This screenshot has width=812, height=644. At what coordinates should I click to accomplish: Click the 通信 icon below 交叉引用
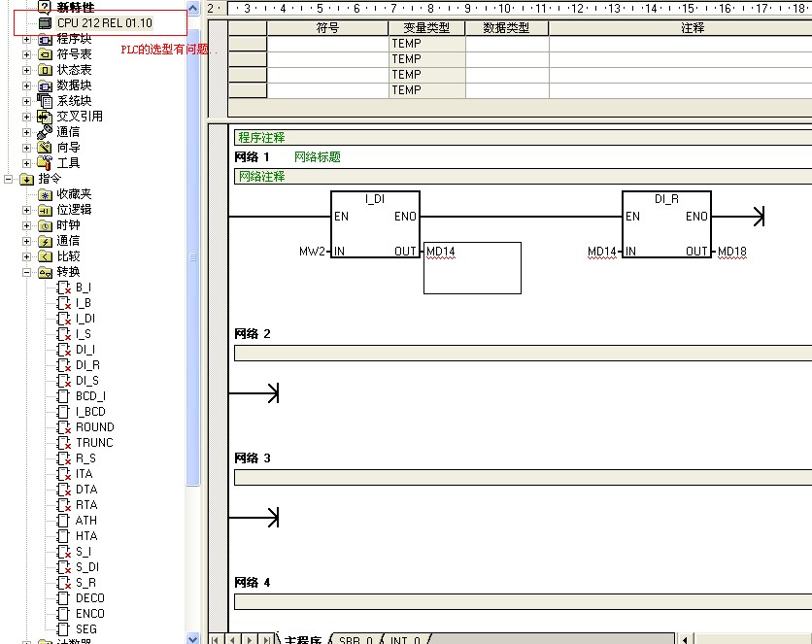pyautogui.click(x=45, y=132)
